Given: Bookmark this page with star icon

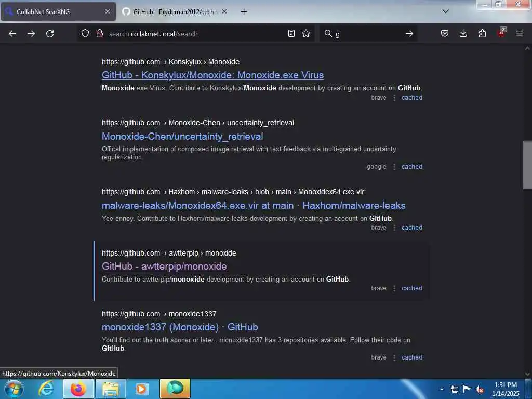Looking at the screenshot, I should (306, 33).
